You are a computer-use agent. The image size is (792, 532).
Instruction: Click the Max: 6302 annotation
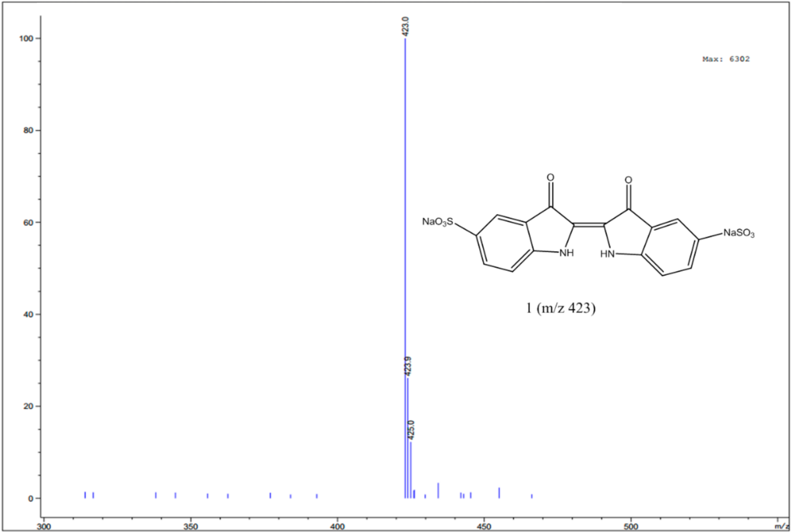click(x=726, y=59)
